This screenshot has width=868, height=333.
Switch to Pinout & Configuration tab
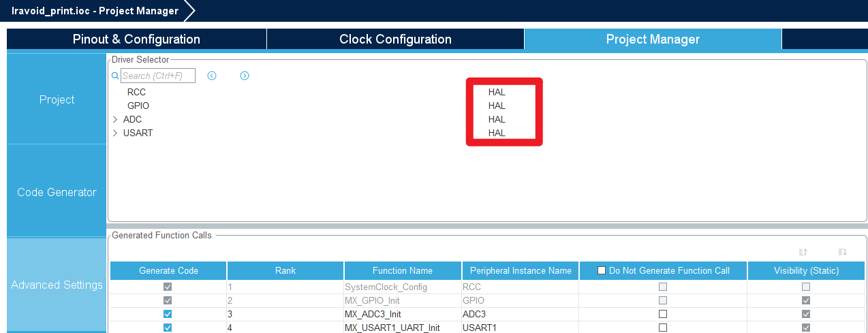136,39
